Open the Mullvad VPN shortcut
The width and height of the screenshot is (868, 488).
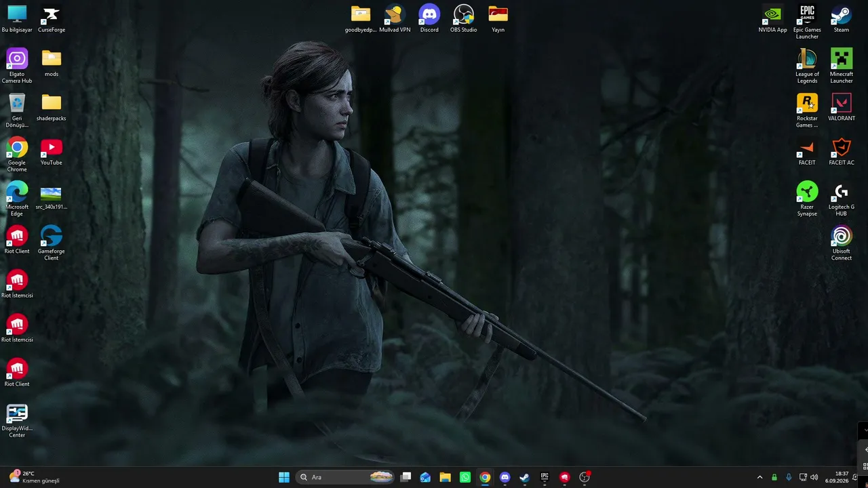395,19
